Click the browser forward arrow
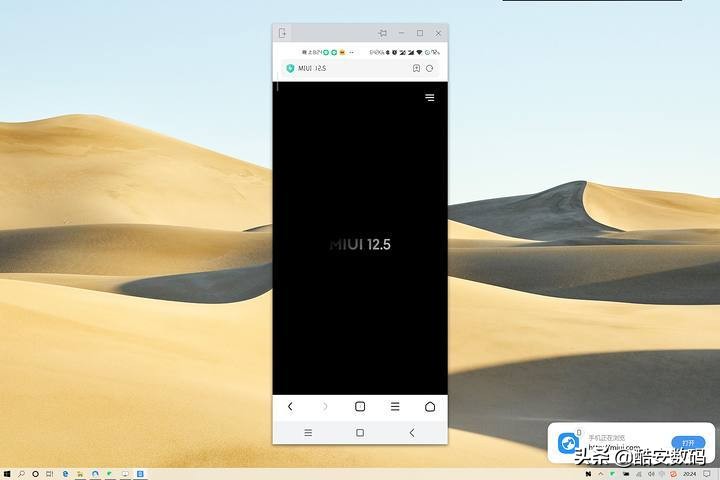 325,407
